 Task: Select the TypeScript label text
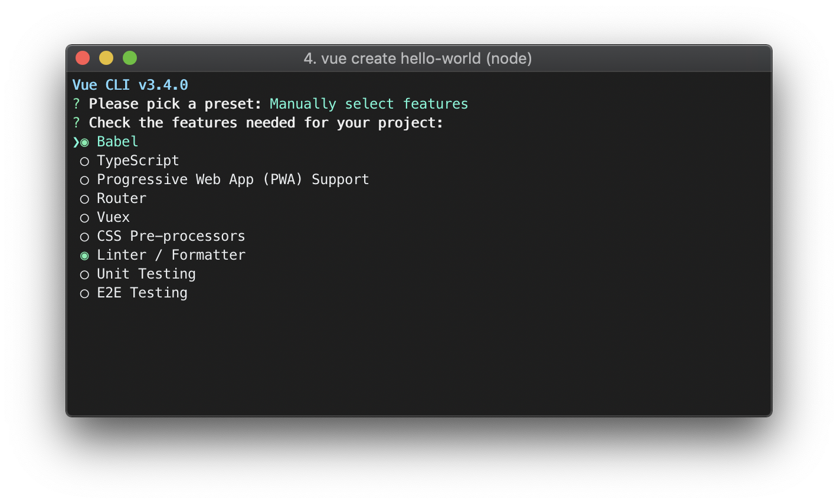click(138, 161)
